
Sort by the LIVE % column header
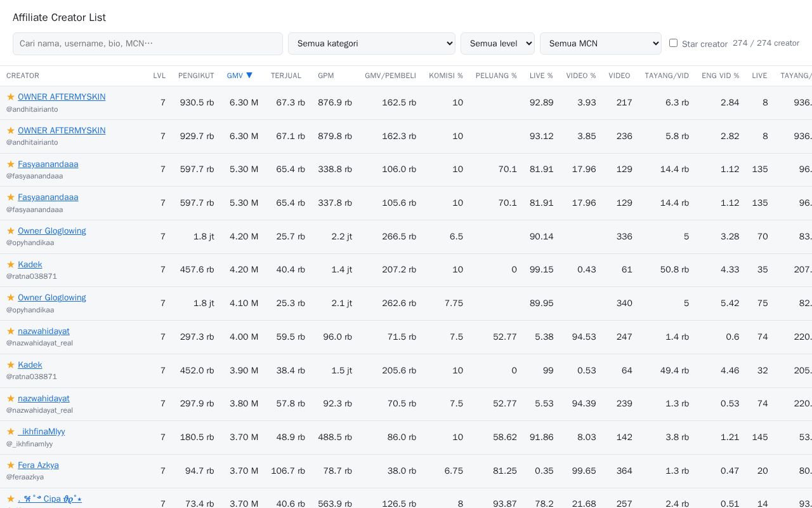[x=541, y=76]
